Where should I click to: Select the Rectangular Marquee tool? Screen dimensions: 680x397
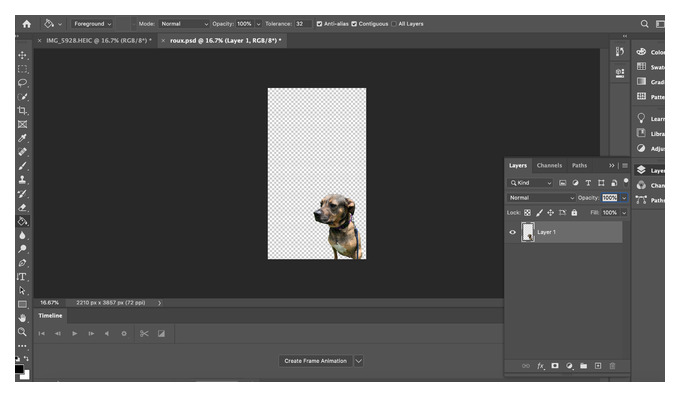23,69
